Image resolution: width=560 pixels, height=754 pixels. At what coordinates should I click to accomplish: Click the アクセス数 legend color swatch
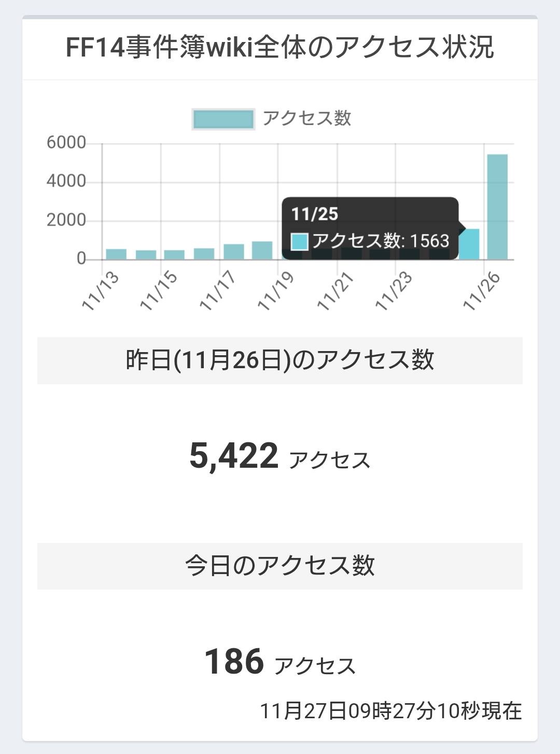pos(223,119)
